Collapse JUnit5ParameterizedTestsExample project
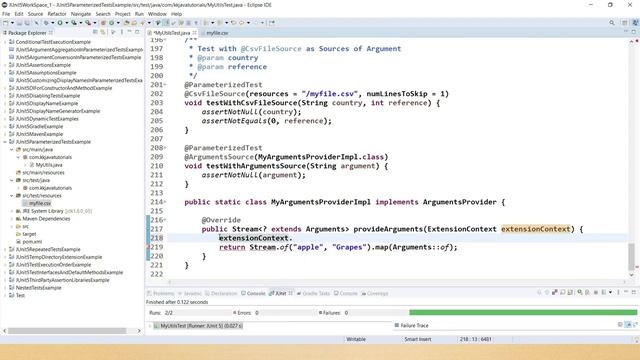Viewport: 640px width, 360px height. [x=5, y=142]
